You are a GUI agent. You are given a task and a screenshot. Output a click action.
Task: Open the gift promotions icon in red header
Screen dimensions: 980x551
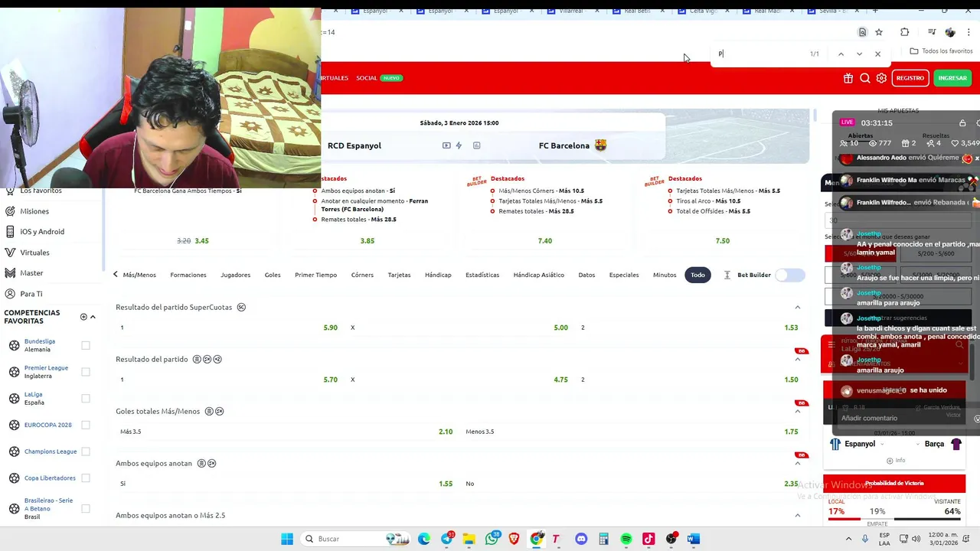[848, 78]
